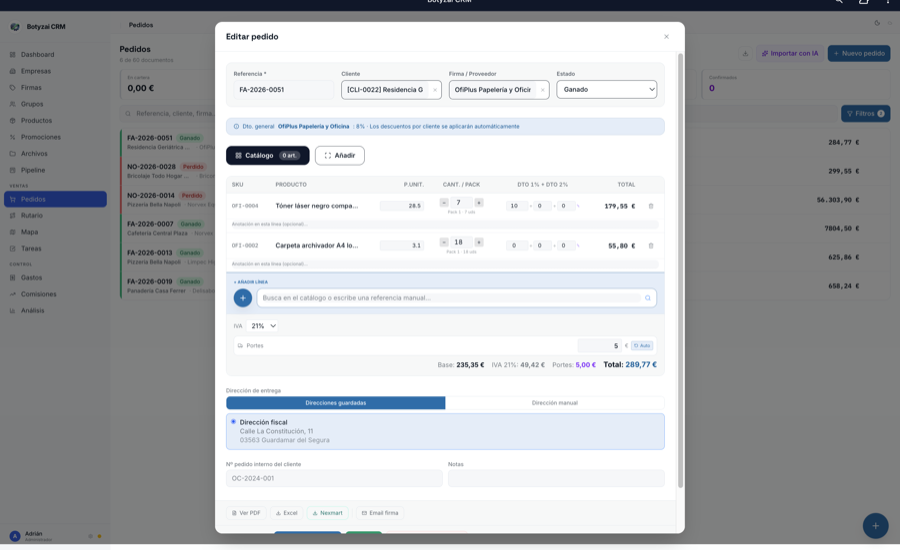
Task: Click the first discount field showing 10
Action: point(517,206)
